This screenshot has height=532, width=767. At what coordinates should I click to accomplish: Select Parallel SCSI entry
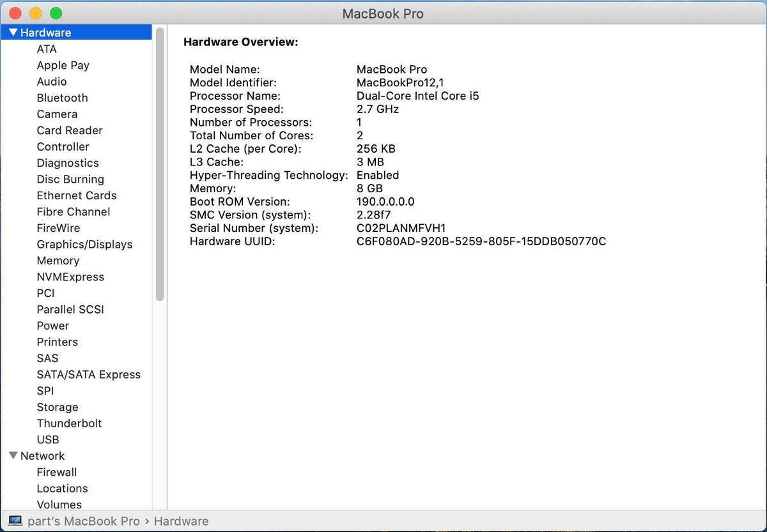pos(70,310)
